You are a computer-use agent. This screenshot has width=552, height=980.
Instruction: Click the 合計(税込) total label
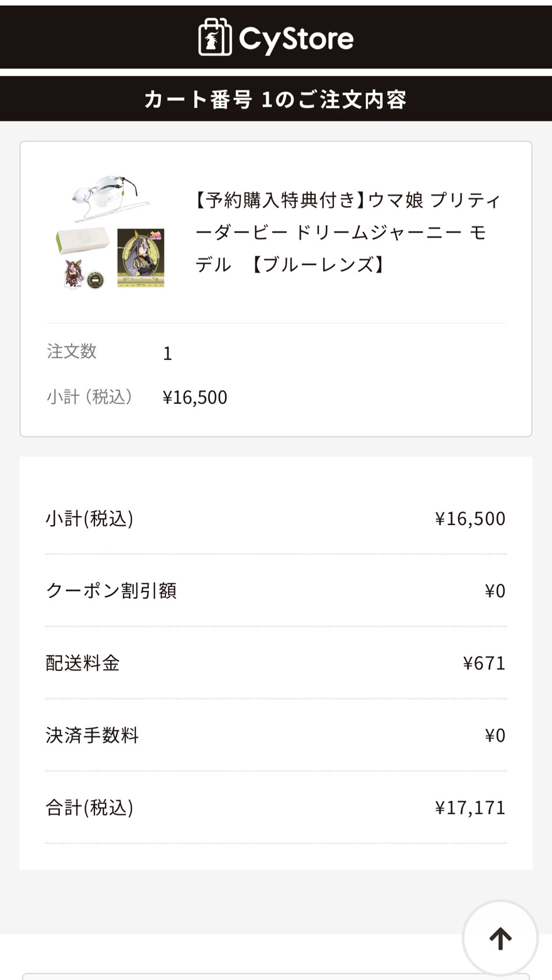(89, 807)
